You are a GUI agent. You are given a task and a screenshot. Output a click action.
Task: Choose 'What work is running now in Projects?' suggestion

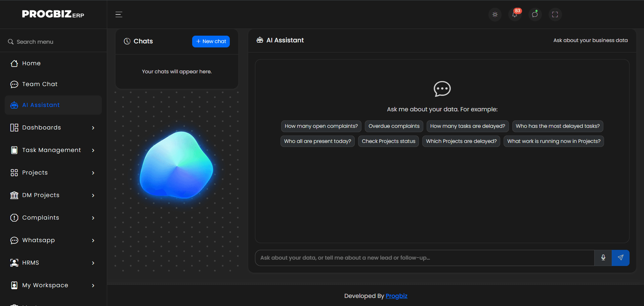coord(554,141)
